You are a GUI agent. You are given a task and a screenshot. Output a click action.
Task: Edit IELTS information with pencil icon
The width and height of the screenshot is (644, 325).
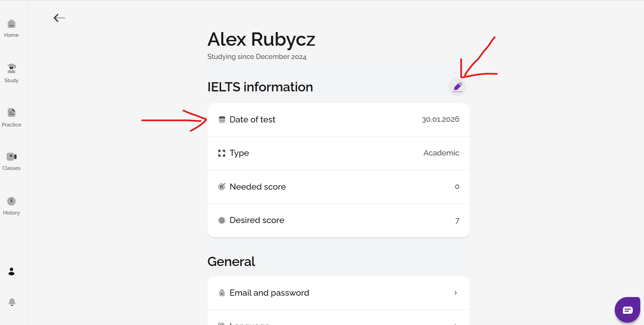coord(457,87)
